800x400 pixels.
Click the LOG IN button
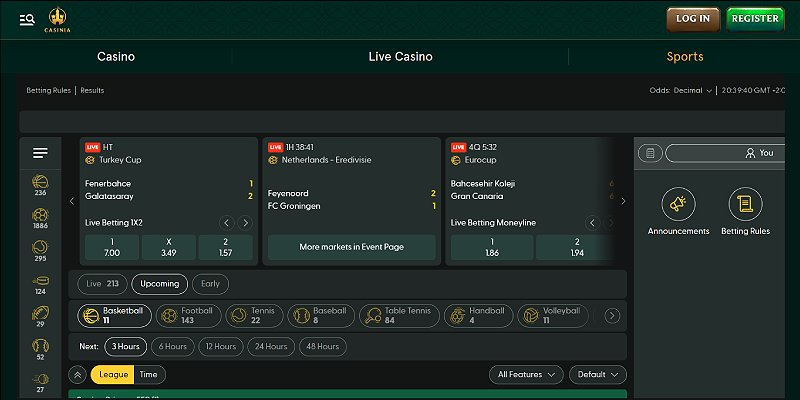pos(693,19)
